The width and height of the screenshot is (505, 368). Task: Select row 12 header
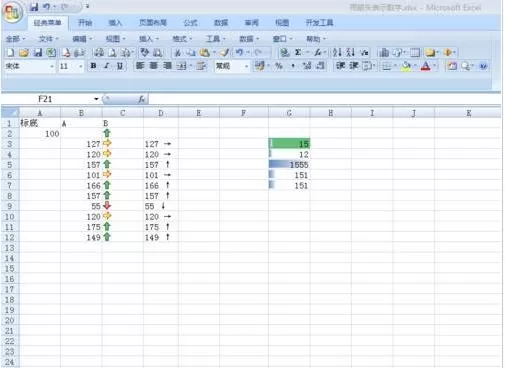click(10, 237)
